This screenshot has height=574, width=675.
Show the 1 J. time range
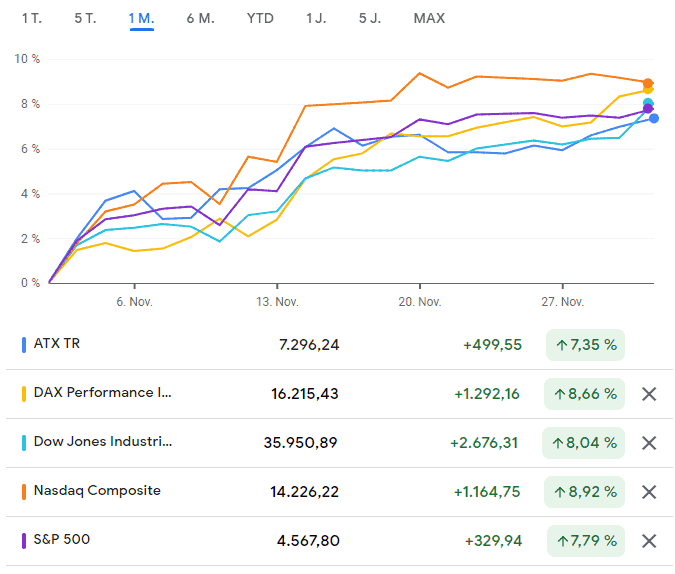(x=316, y=19)
